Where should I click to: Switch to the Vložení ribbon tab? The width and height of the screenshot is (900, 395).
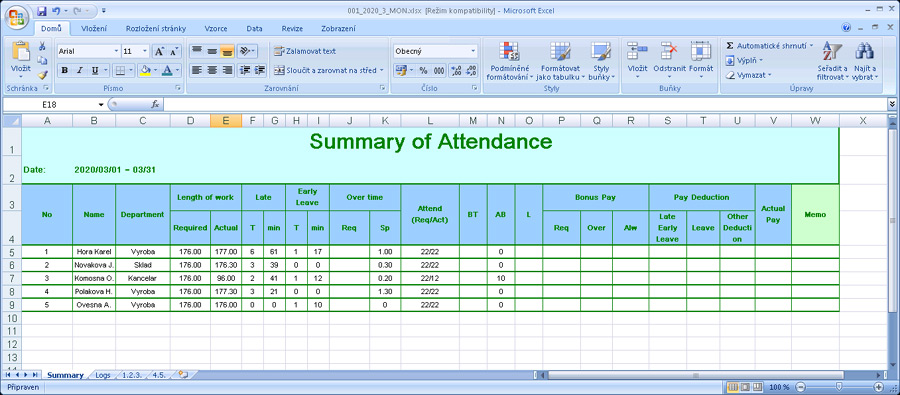point(93,28)
